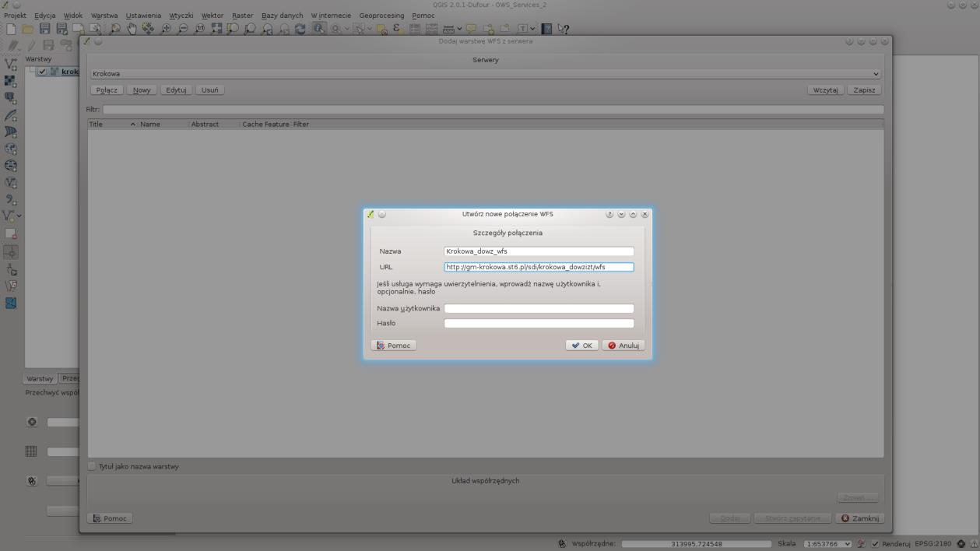
Task: Click the Hasło password field
Action: pyautogui.click(x=539, y=324)
